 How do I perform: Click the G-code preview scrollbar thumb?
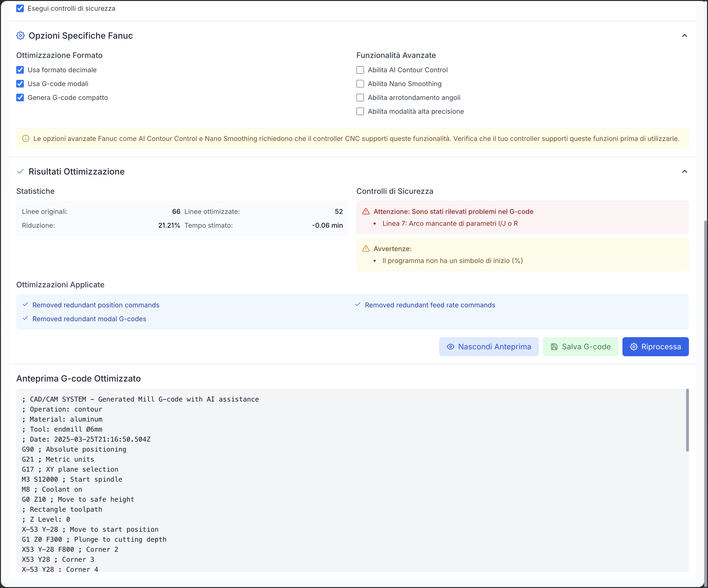click(687, 420)
